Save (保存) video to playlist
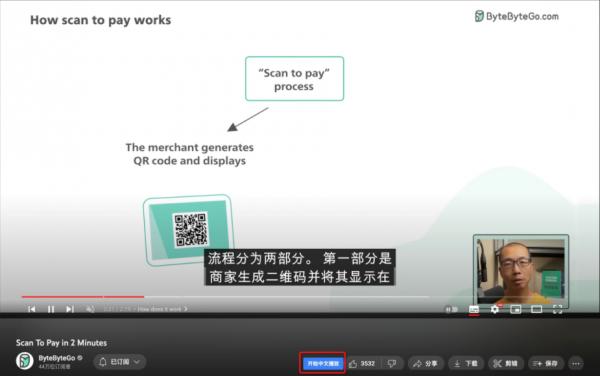The image size is (600, 376). (546, 363)
